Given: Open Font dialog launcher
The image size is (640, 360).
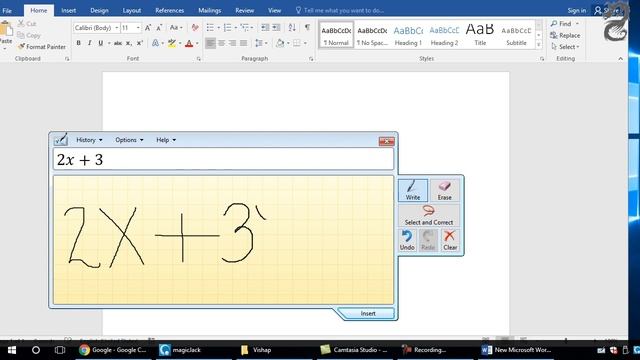Looking at the screenshot, I should pos(199,59).
